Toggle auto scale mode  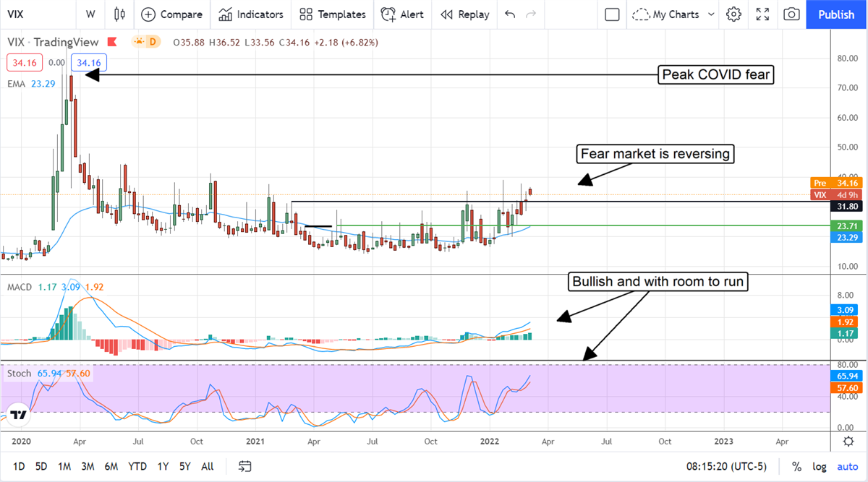pyautogui.click(x=847, y=466)
